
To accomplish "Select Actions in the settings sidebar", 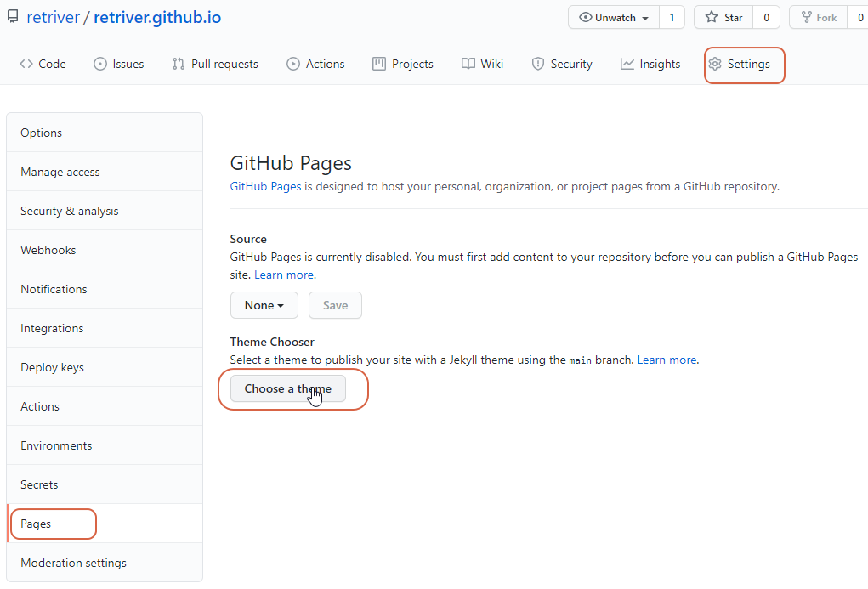I will click(105, 406).
